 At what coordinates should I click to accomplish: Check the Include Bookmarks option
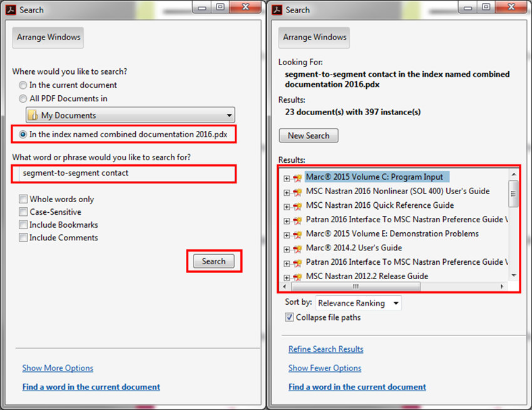tap(23, 225)
